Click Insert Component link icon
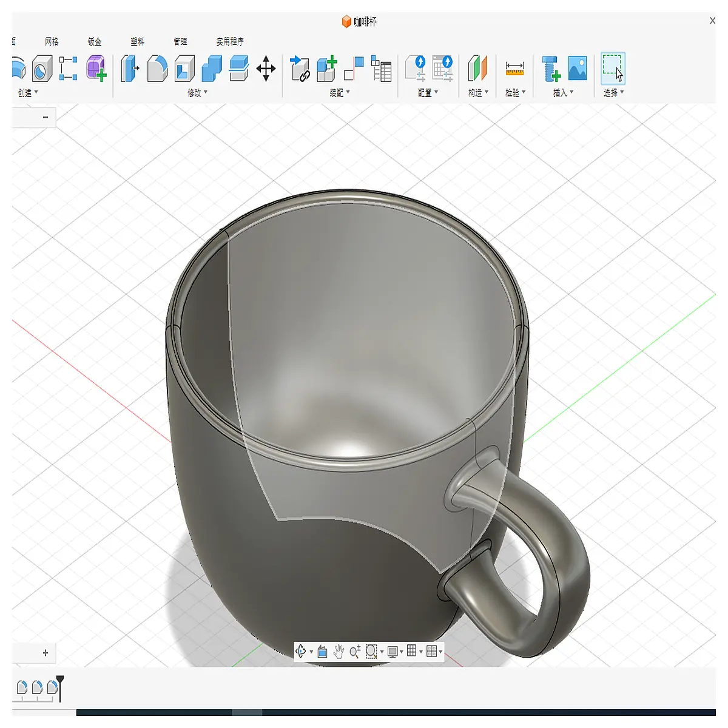 click(x=300, y=69)
